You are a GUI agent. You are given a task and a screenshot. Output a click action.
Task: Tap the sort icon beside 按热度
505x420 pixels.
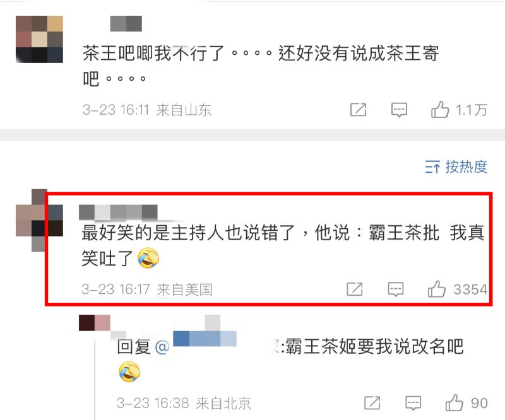click(432, 166)
